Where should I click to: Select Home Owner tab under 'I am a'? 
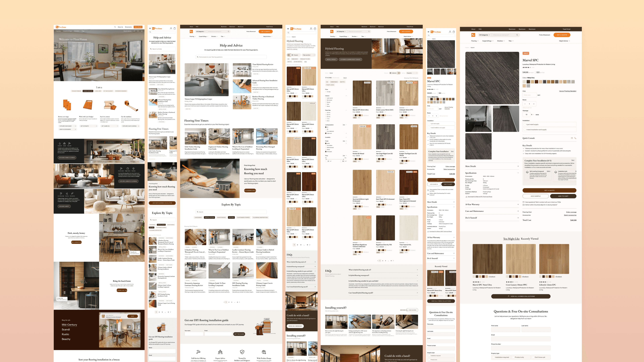(88, 91)
